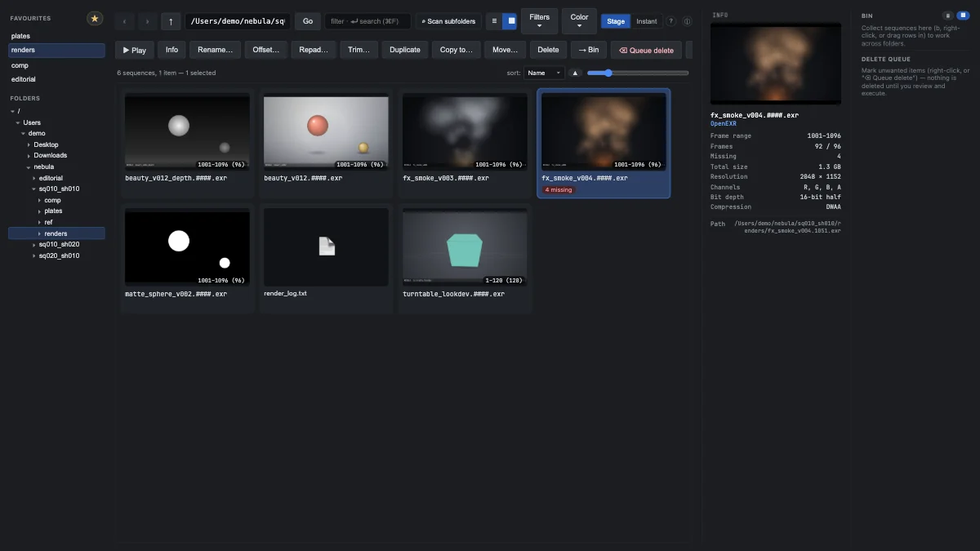Go back with the left arrow
Image resolution: width=980 pixels, height=551 pixels.
click(x=125, y=21)
